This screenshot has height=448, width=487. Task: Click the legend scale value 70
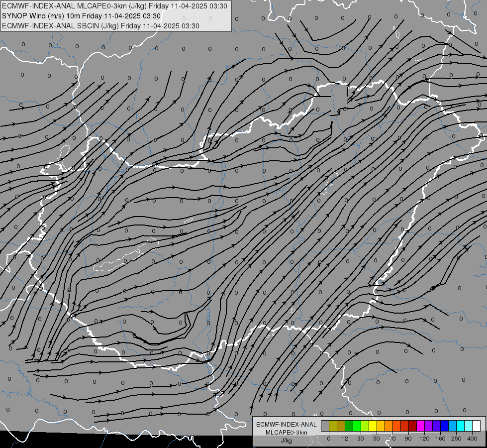tap(392, 439)
